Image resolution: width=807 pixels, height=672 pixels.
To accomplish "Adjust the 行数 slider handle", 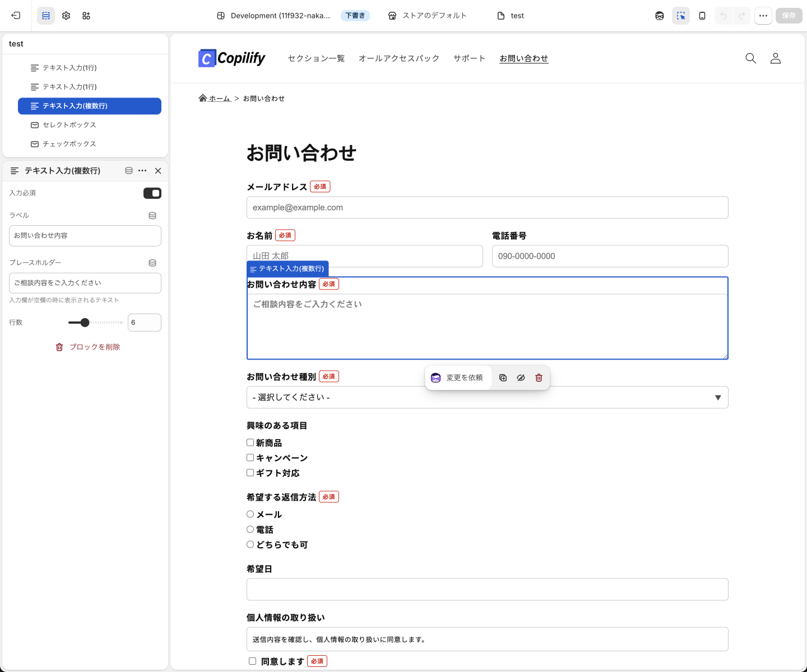I will [x=85, y=323].
